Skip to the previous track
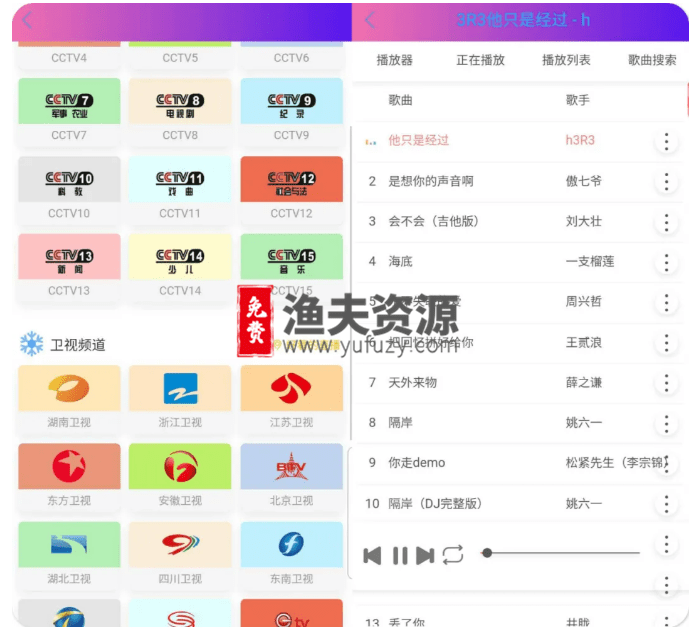This screenshot has width=700, height=641. tap(372, 556)
